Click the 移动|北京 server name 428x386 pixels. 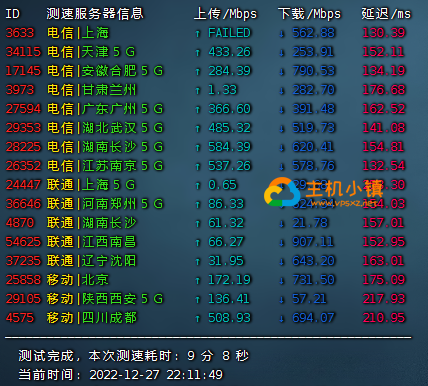[78, 280]
